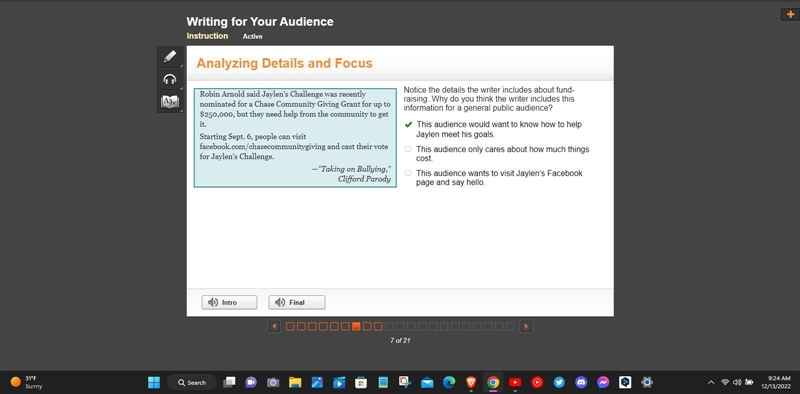Jump to the first slide square in the progress bar
This screenshot has width=800, height=394.
pyautogui.click(x=290, y=326)
